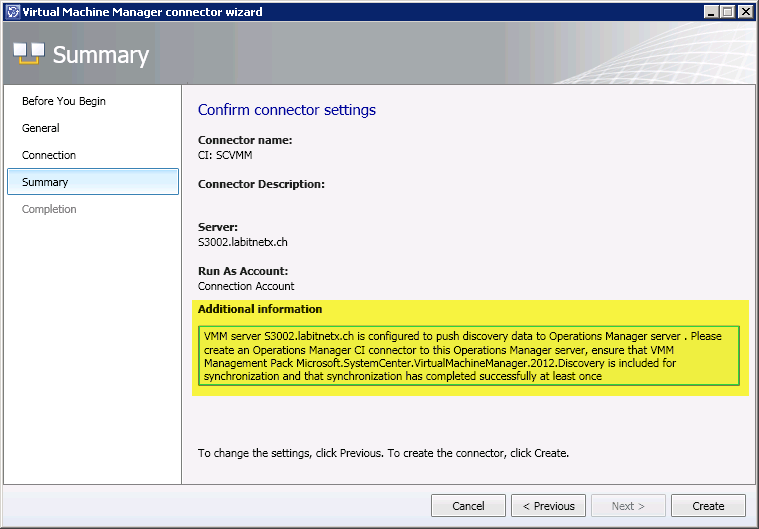
Task: Open the Before You Begin step
Action: 64,101
